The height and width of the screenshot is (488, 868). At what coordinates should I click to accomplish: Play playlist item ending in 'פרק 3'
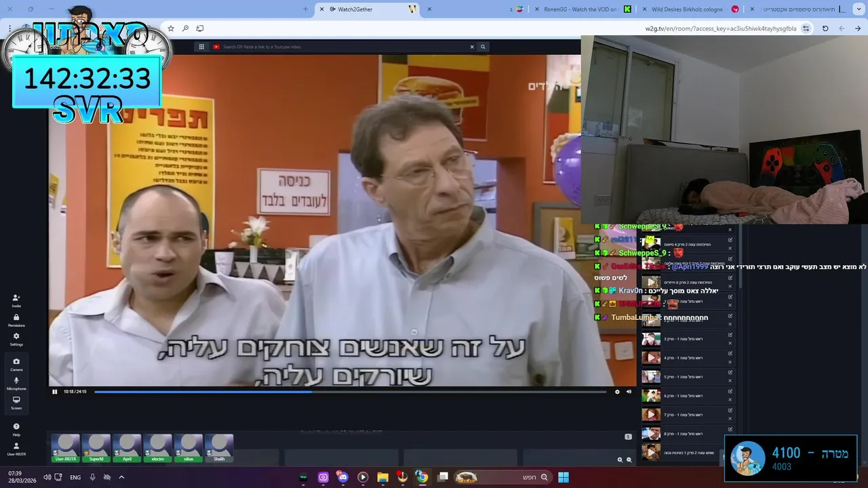(x=651, y=339)
